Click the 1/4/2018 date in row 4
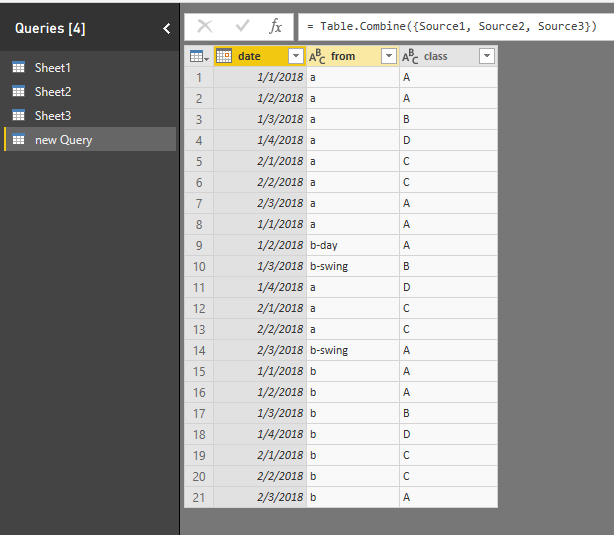 pyautogui.click(x=260, y=140)
